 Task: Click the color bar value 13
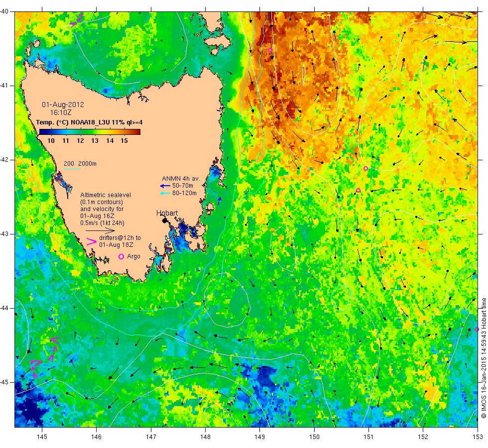tap(95, 140)
